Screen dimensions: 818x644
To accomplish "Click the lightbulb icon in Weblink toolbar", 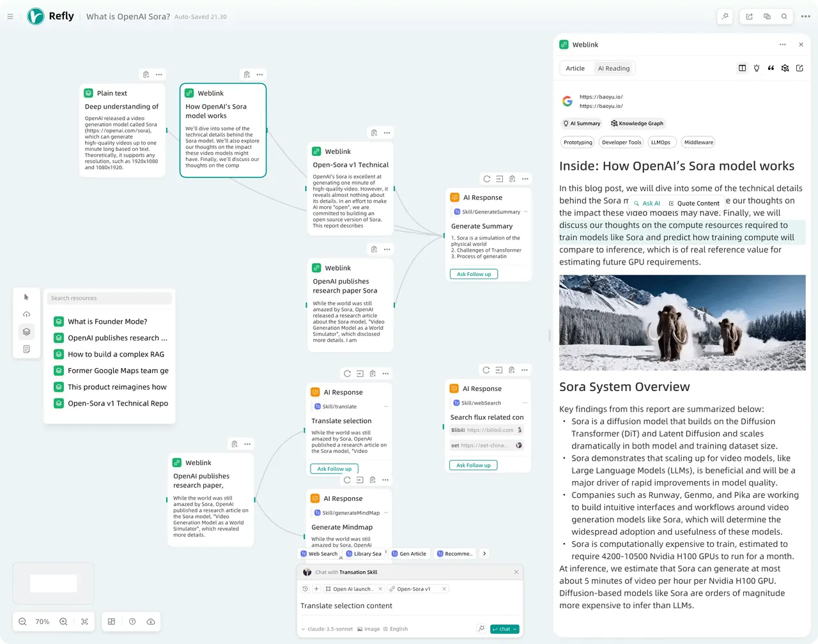I will tap(757, 68).
